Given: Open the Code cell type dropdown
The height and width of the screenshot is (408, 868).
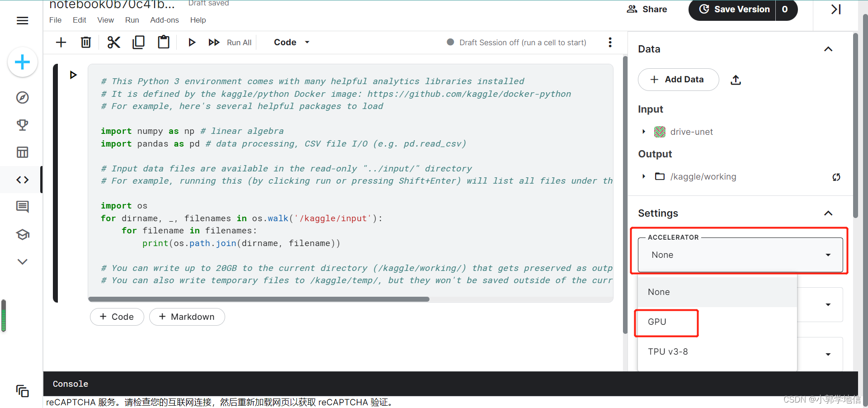Looking at the screenshot, I should click(292, 42).
